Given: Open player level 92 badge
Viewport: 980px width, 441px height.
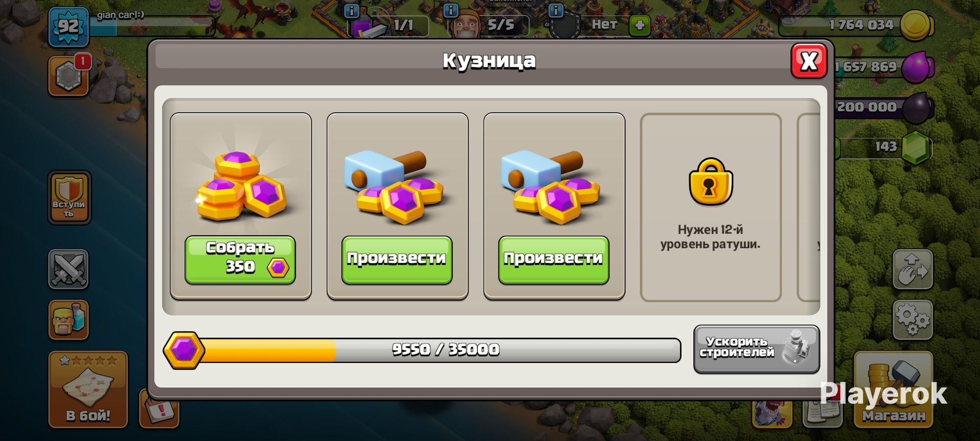Looking at the screenshot, I should [x=68, y=27].
